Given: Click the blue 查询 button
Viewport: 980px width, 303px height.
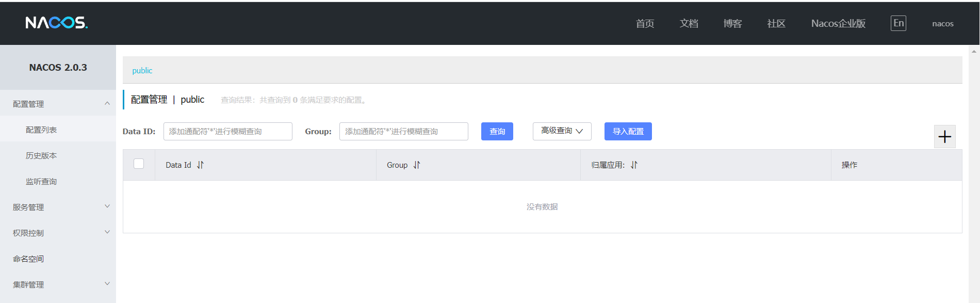Looking at the screenshot, I should [497, 131].
